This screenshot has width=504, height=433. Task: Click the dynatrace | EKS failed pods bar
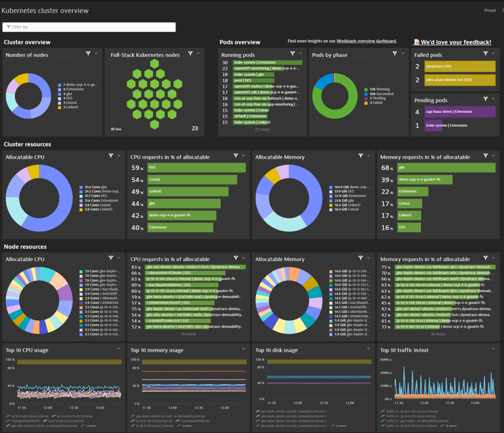[x=460, y=67]
